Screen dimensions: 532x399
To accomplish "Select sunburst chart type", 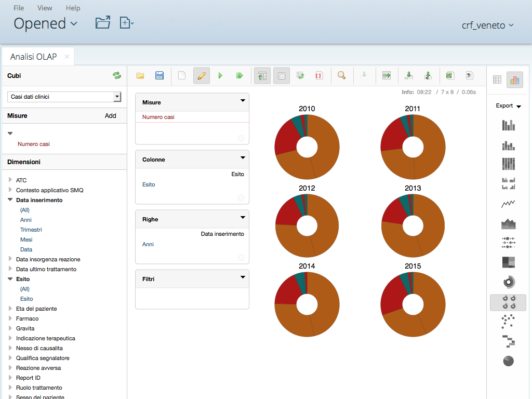I will [508, 282].
